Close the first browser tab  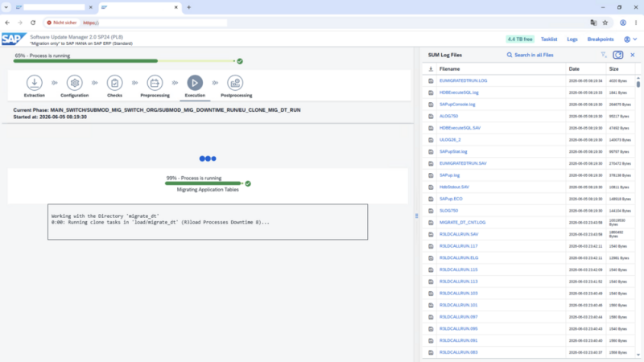[91, 7]
